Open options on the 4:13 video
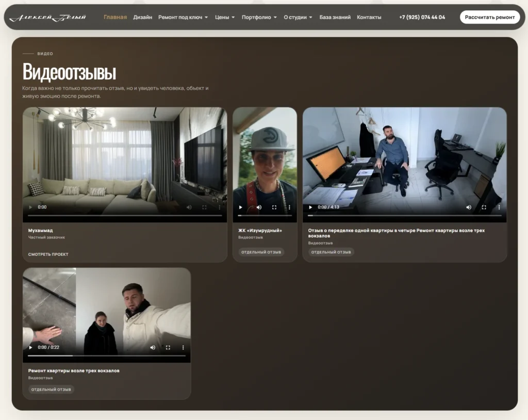The height and width of the screenshot is (420, 528). [499, 207]
